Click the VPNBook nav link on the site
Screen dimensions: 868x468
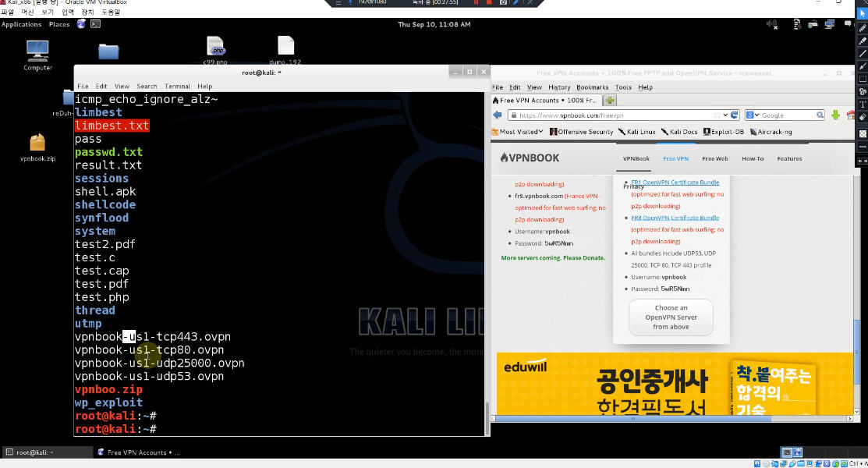[636, 159]
